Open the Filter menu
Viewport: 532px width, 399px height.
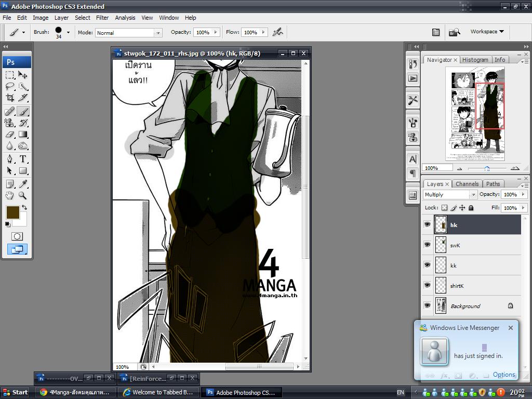102,18
